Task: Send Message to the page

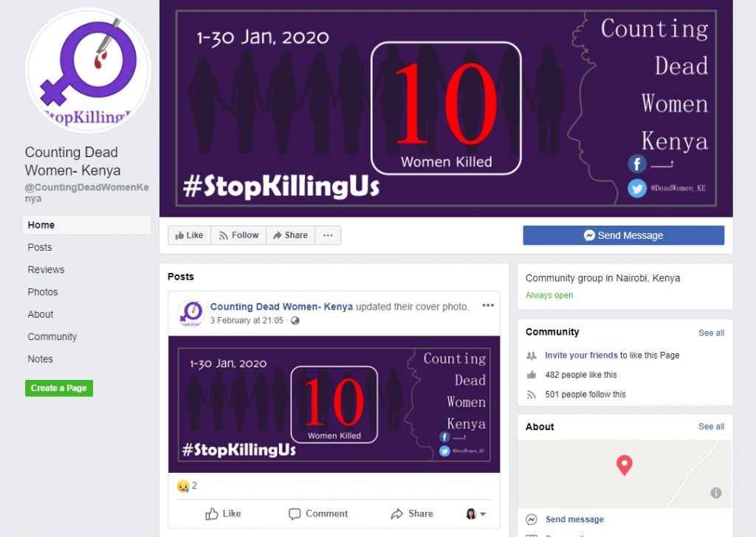Action: click(x=623, y=235)
